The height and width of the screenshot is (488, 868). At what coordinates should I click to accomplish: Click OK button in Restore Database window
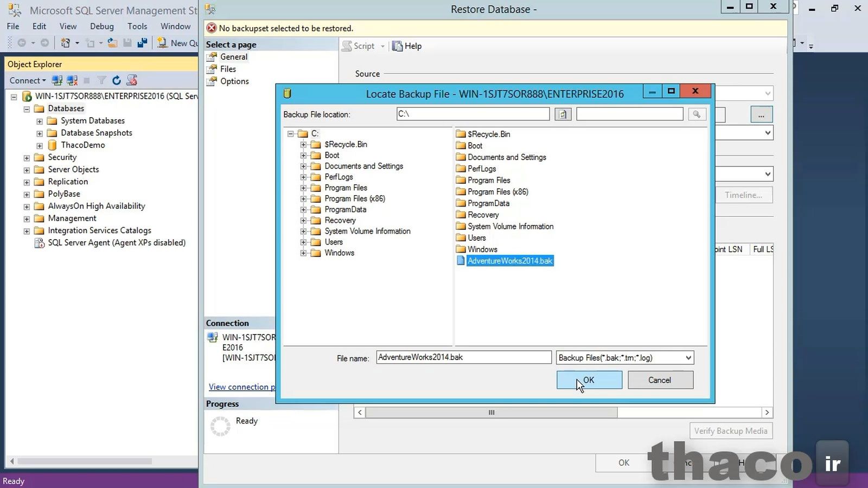point(624,463)
